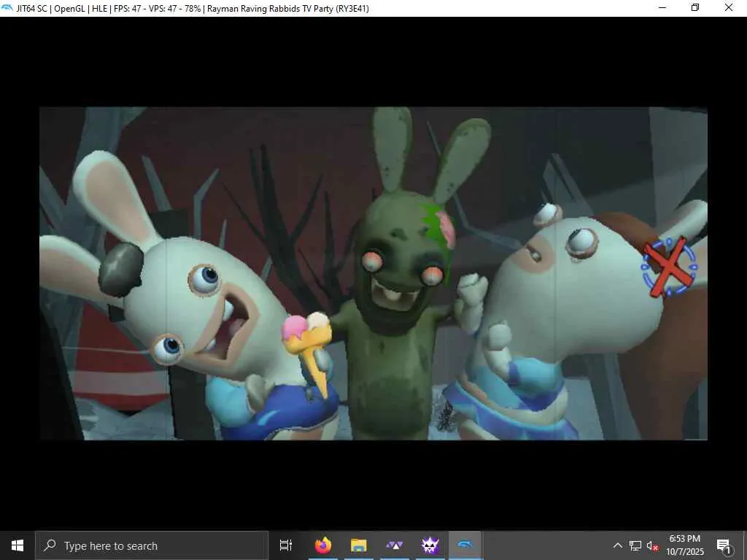Click the Dolphin logo in title bar

(x=7, y=8)
